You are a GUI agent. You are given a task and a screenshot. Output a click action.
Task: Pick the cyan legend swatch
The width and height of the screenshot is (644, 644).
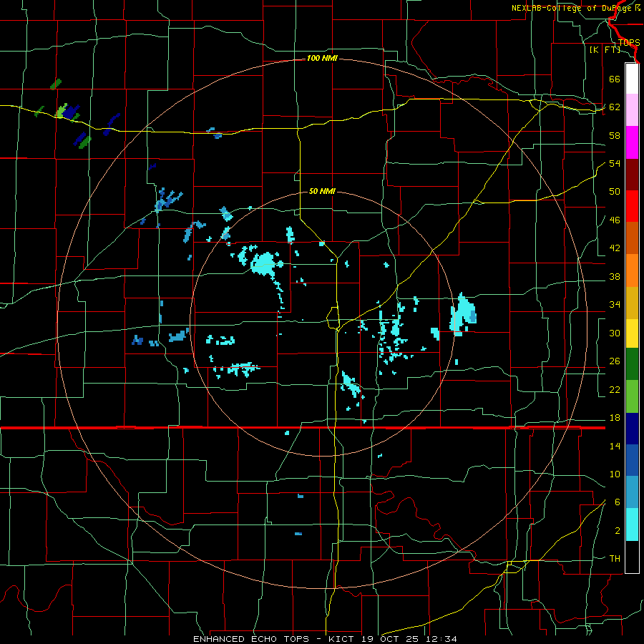pyautogui.click(x=632, y=524)
